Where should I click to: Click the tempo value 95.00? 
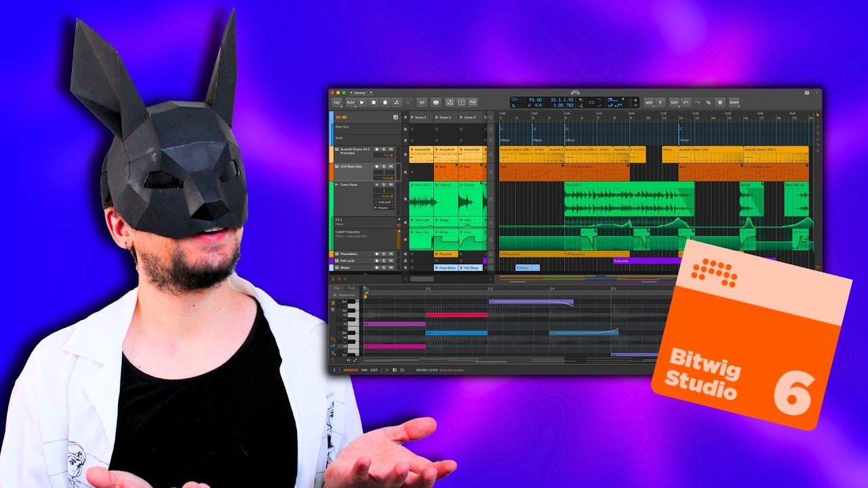tap(536, 100)
